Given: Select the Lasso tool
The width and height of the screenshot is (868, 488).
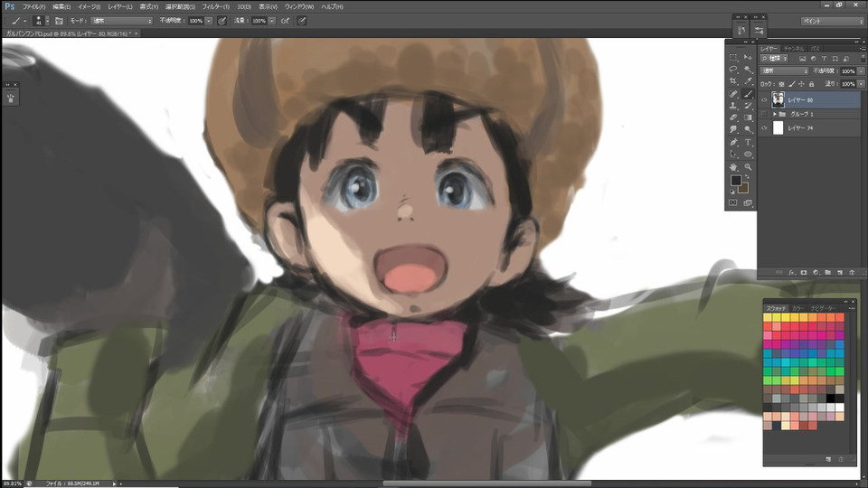Looking at the screenshot, I should 733,70.
